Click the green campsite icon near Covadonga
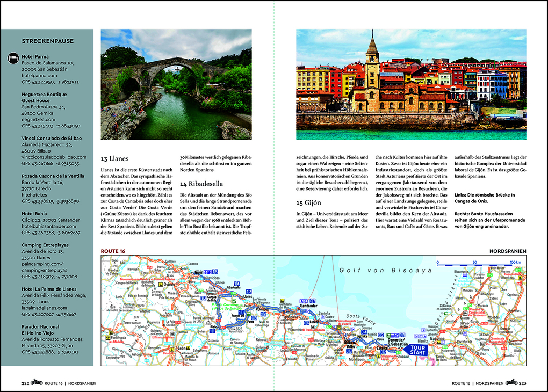This screenshot has height=392, width=548. 234,301
